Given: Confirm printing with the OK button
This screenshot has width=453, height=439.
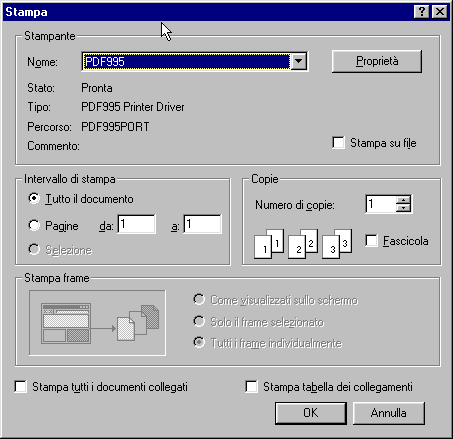Looking at the screenshot, I should (x=311, y=413).
